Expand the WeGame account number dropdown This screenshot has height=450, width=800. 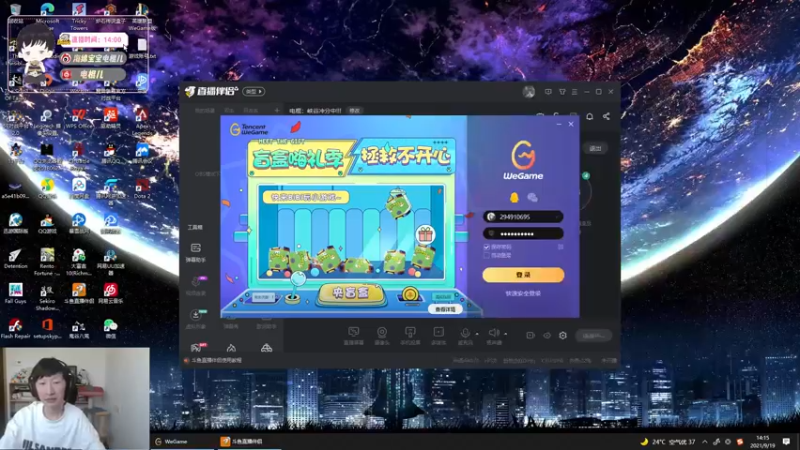(557, 217)
